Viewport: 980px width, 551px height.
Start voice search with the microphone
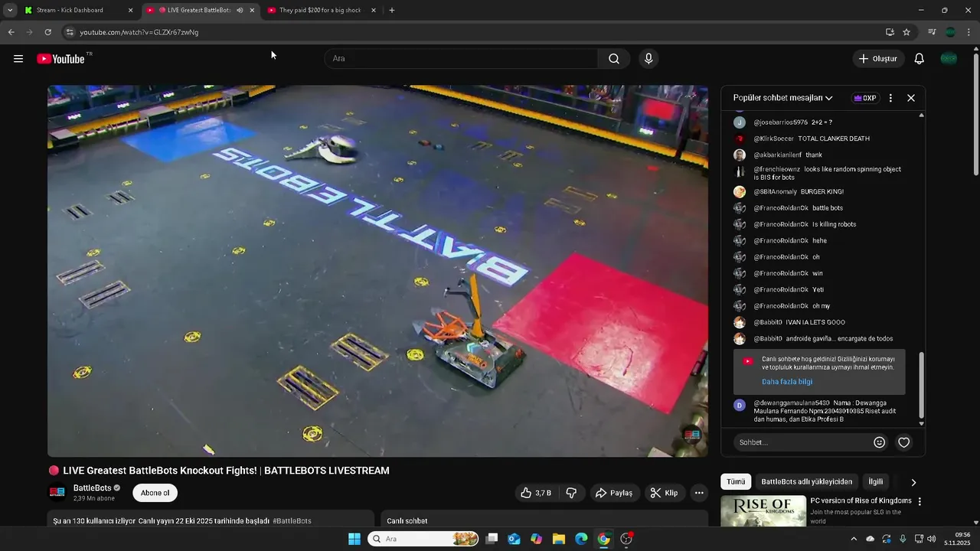(648, 59)
